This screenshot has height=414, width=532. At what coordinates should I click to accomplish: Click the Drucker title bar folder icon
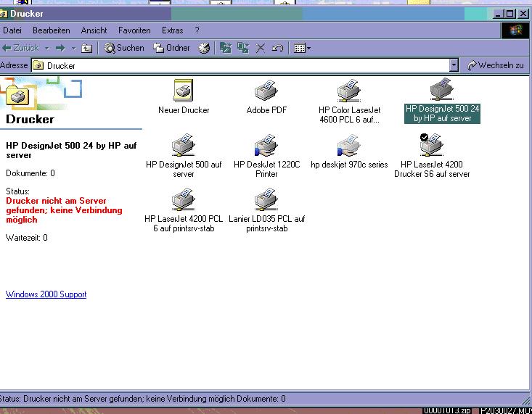pyautogui.click(x=4, y=14)
